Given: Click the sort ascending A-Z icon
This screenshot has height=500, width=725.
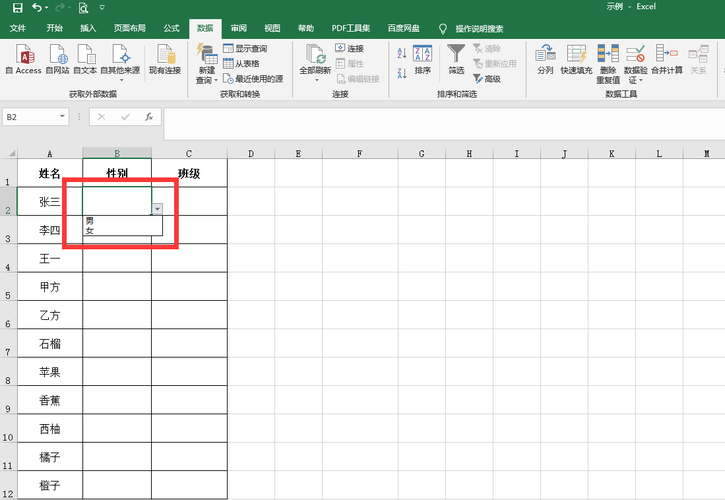Looking at the screenshot, I should (402, 53).
